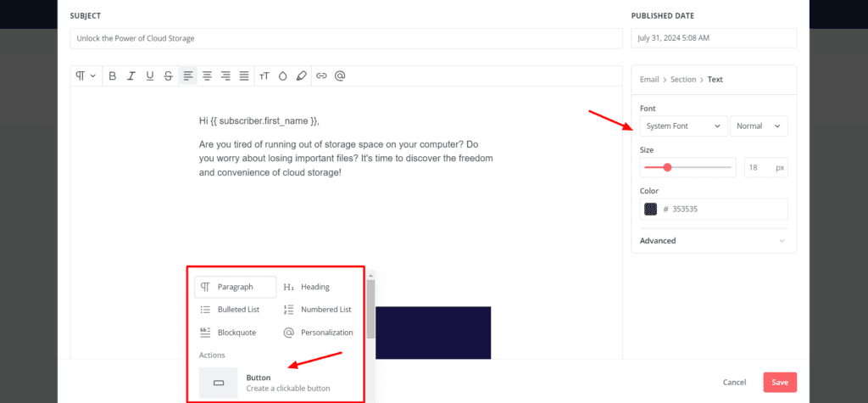Select the highlighter tool
Image resolution: width=868 pixels, height=403 pixels.
301,76
